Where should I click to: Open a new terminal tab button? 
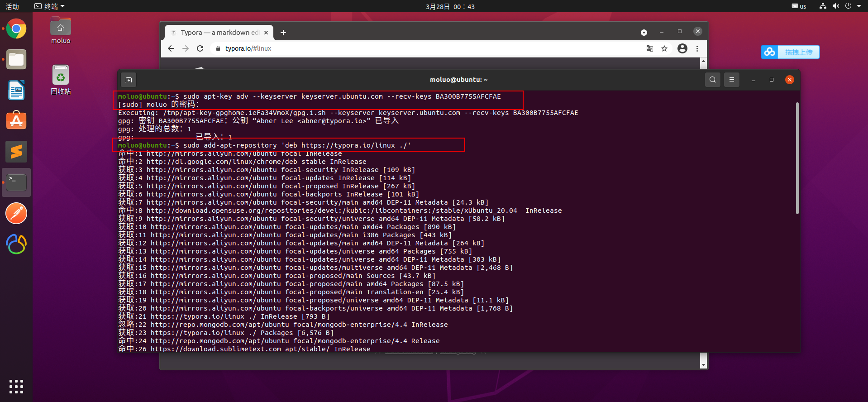tap(129, 80)
